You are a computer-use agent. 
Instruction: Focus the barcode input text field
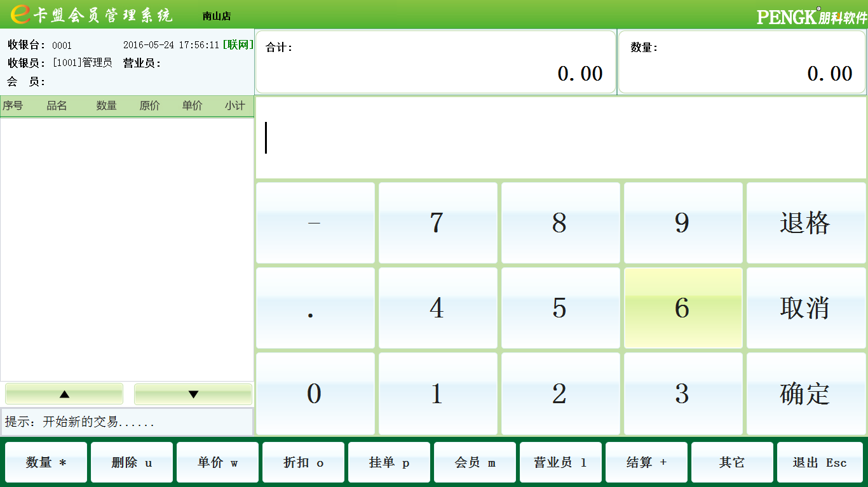(x=561, y=138)
